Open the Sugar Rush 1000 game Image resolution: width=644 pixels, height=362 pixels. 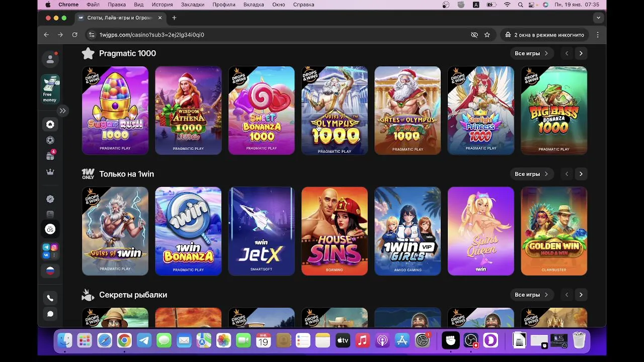(x=115, y=111)
